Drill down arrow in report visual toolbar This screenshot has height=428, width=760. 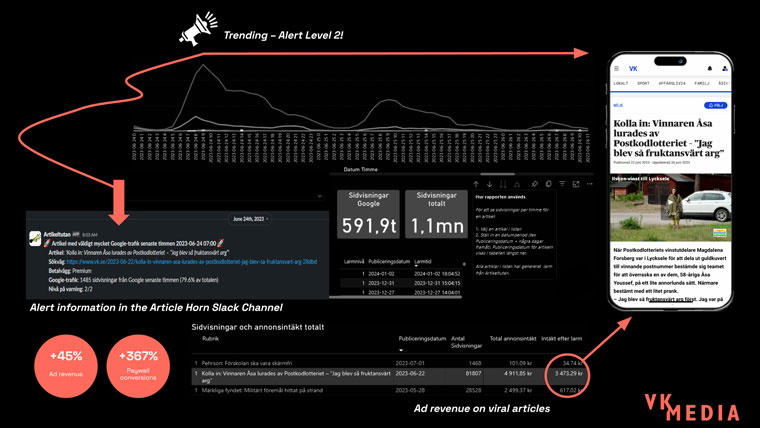click(x=490, y=184)
